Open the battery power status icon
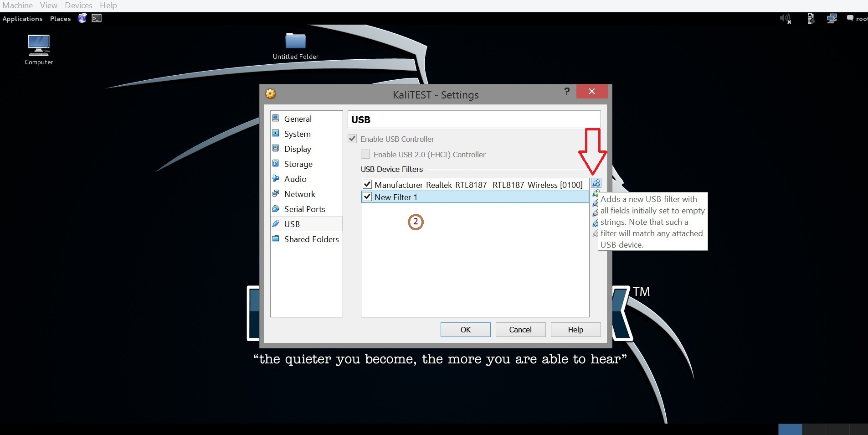This screenshot has width=868, height=435. (811, 19)
